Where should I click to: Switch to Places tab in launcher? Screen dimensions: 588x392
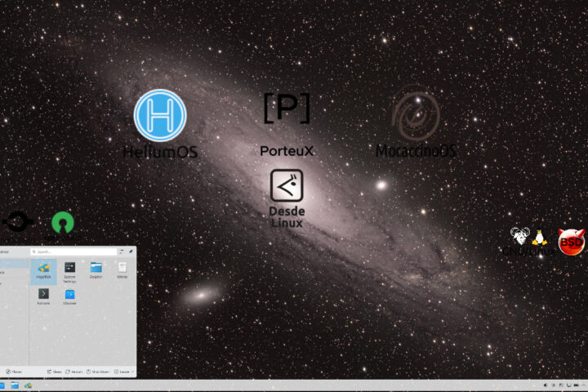[x=13, y=372]
